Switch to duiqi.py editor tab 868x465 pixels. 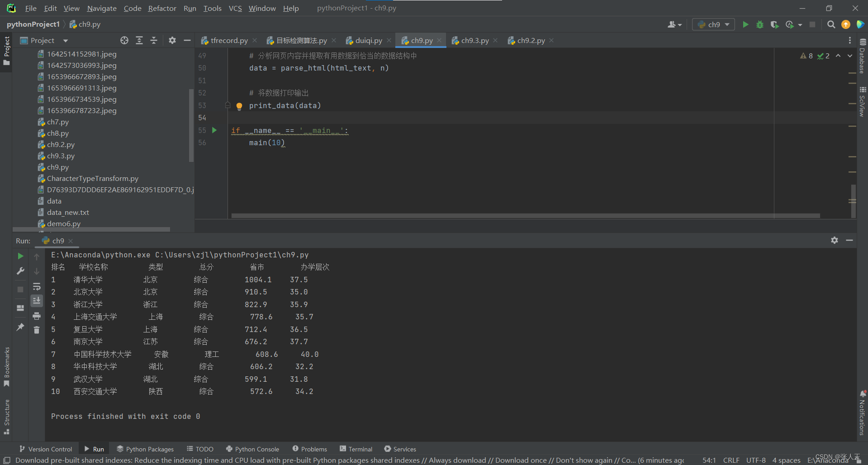[369, 40]
